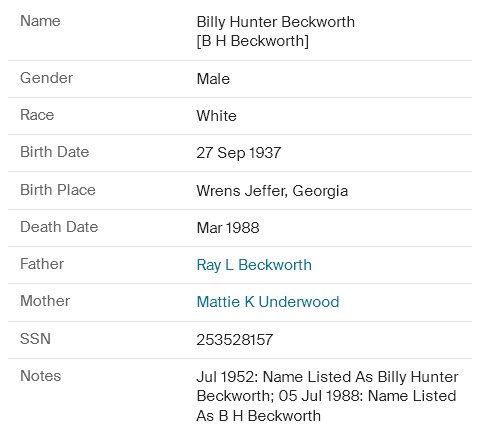Click the Birth Date field label
Screen dimensions: 482x437
pos(55,152)
